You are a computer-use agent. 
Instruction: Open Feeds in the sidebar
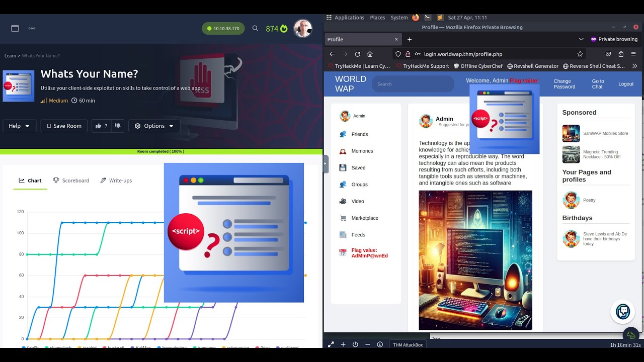[x=352, y=235]
